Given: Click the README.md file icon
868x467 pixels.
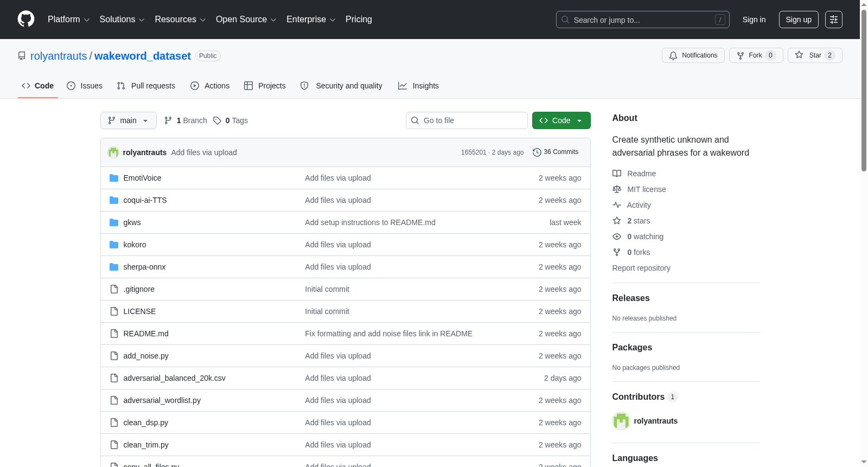Looking at the screenshot, I should (x=114, y=334).
